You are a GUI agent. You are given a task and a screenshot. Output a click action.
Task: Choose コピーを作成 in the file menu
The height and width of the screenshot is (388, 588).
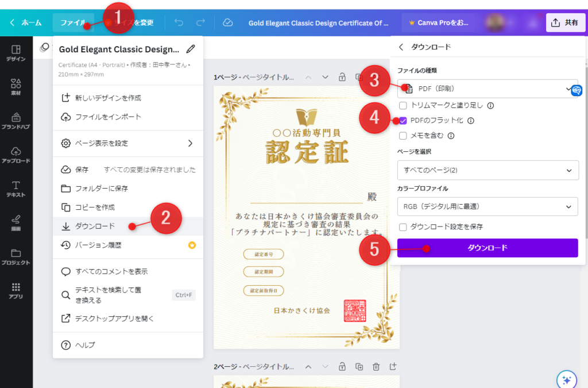(x=95, y=207)
